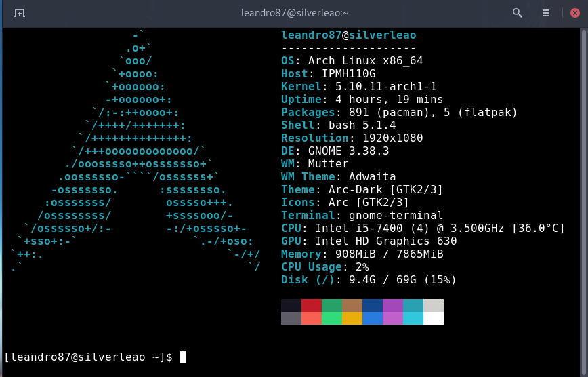Click the Memory usage line
Image resolution: width=588 pixels, height=377 pixels.
pyautogui.click(x=362, y=254)
